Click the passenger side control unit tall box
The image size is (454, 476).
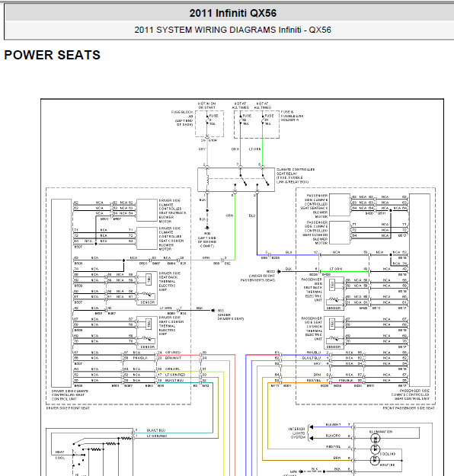420,290
